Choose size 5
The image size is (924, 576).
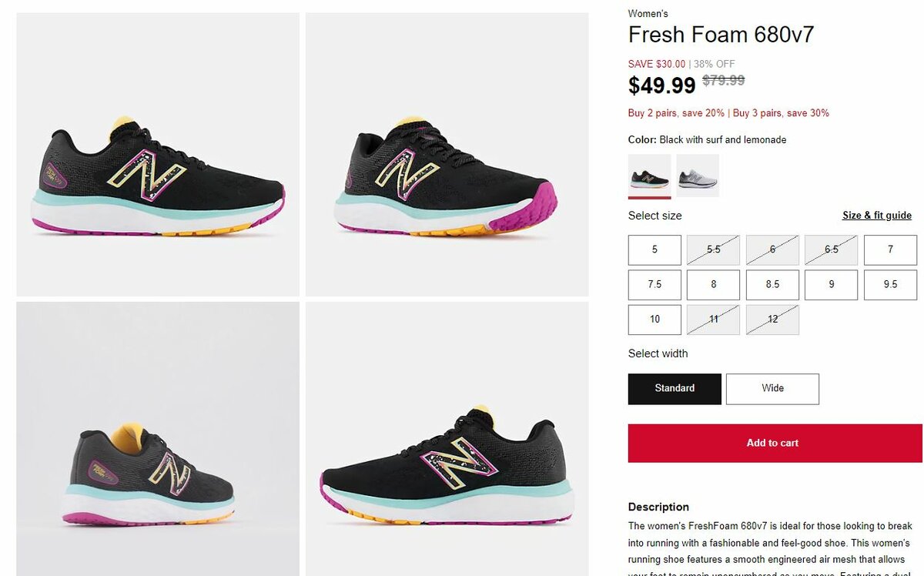pos(654,250)
